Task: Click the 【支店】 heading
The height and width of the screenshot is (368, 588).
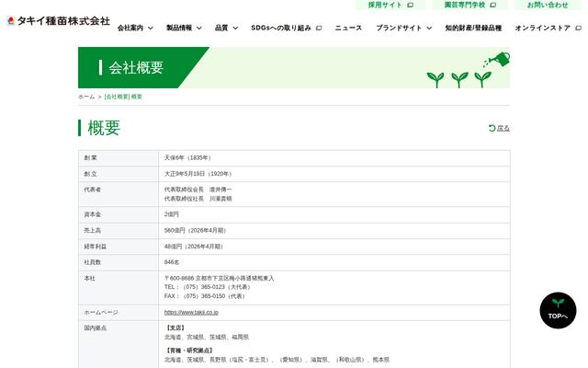Action: [175, 328]
